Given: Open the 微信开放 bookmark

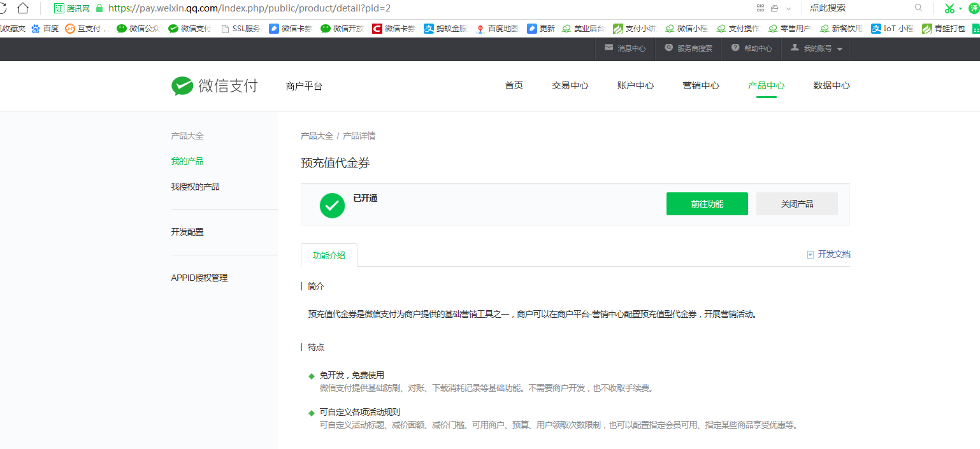Looking at the screenshot, I should (x=342, y=29).
